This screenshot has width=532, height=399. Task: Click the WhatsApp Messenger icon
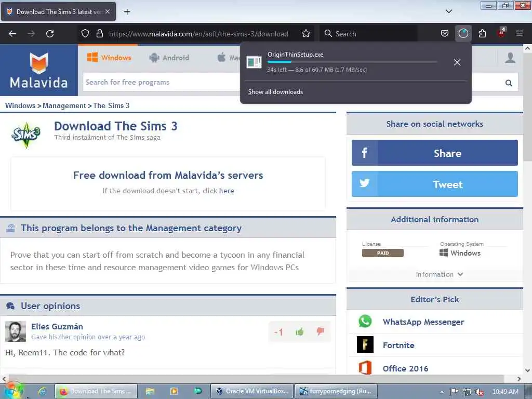coord(365,321)
